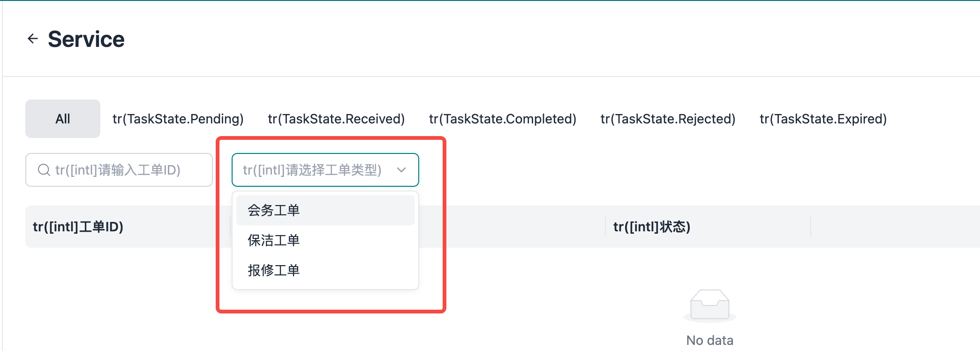Screen dimensions: 980x351
Task: Go to the TaskState.Completed tab
Action: [503, 119]
